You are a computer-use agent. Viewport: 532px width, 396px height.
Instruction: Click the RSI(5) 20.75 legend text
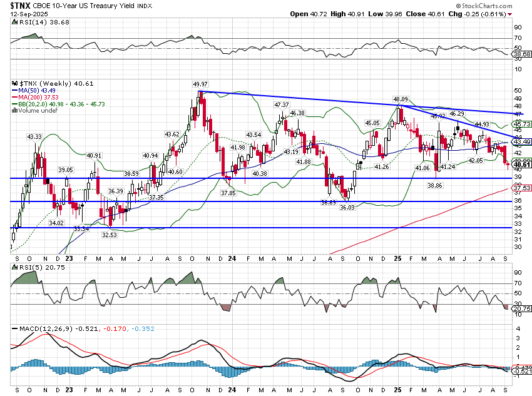(x=43, y=267)
